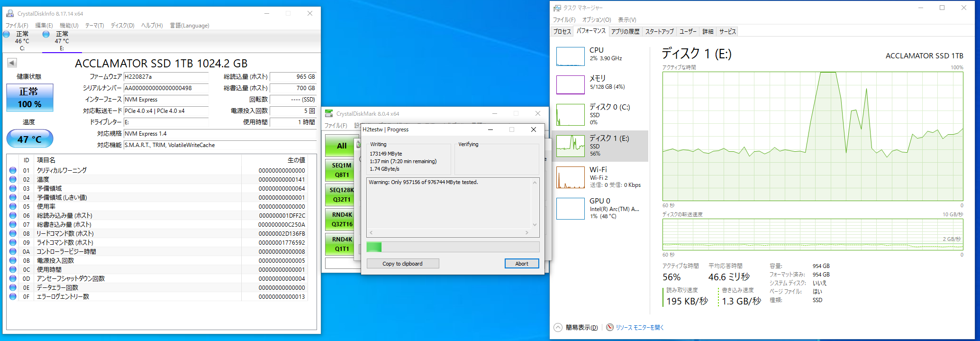Open the 言語(Language) menu in CrystalDiskInfo
This screenshot has height=341, width=980.
coord(190,26)
